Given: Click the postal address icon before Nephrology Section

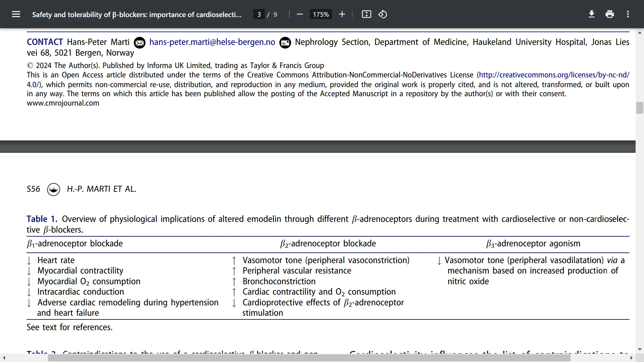Looking at the screenshot, I should [285, 43].
